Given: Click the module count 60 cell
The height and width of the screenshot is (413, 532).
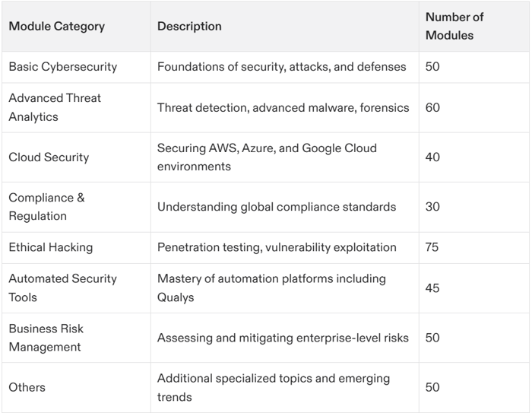Looking at the screenshot, I should 432,107.
